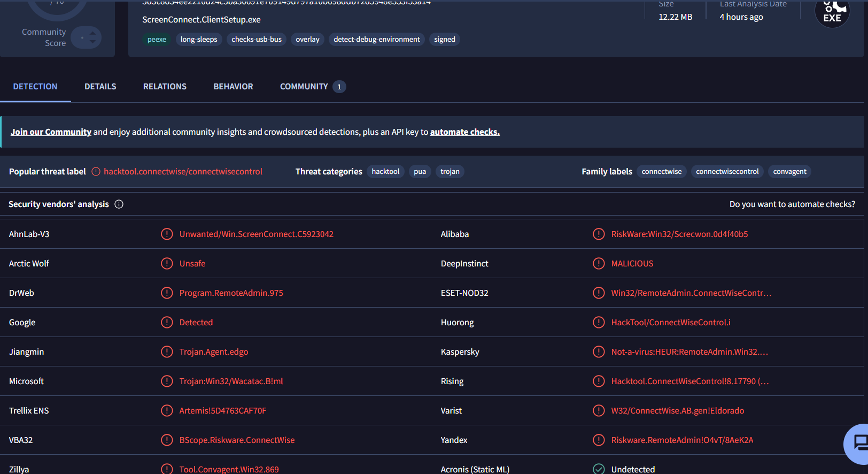The width and height of the screenshot is (868, 474).
Task: Select the 'peexe' tag
Action: 157,40
